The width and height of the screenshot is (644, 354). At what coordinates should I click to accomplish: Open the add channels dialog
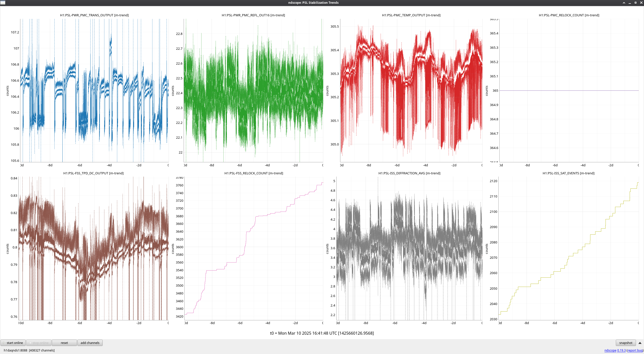pos(90,343)
